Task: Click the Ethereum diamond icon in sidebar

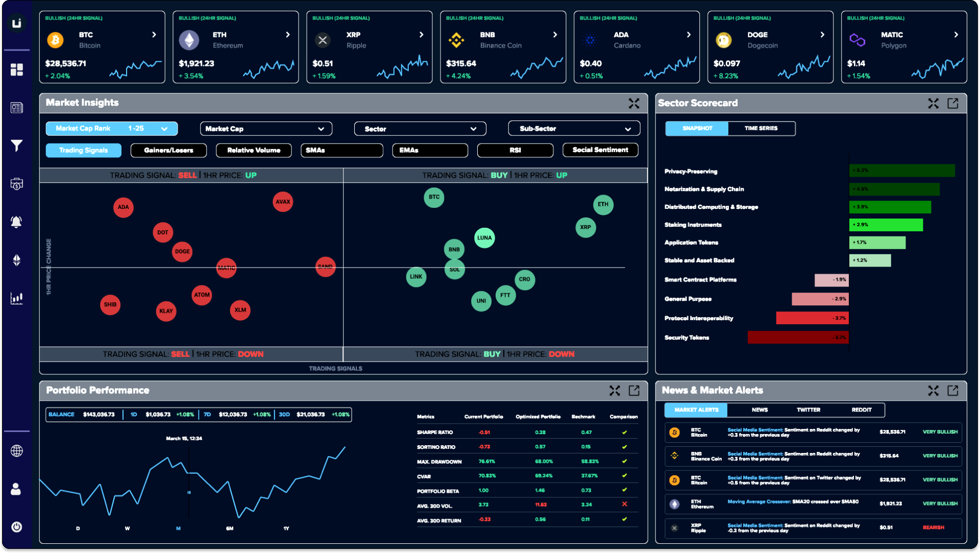Action: [x=17, y=260]
